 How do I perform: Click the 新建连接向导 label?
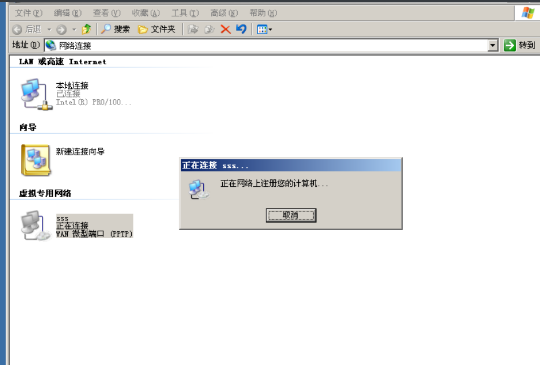pyautogui.click(x=80, y=152)
